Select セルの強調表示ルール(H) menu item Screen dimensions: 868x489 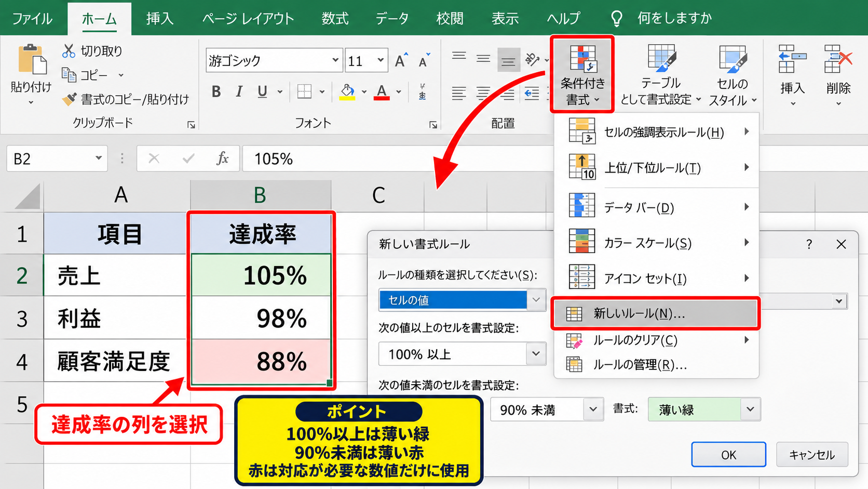click(657, 132)
